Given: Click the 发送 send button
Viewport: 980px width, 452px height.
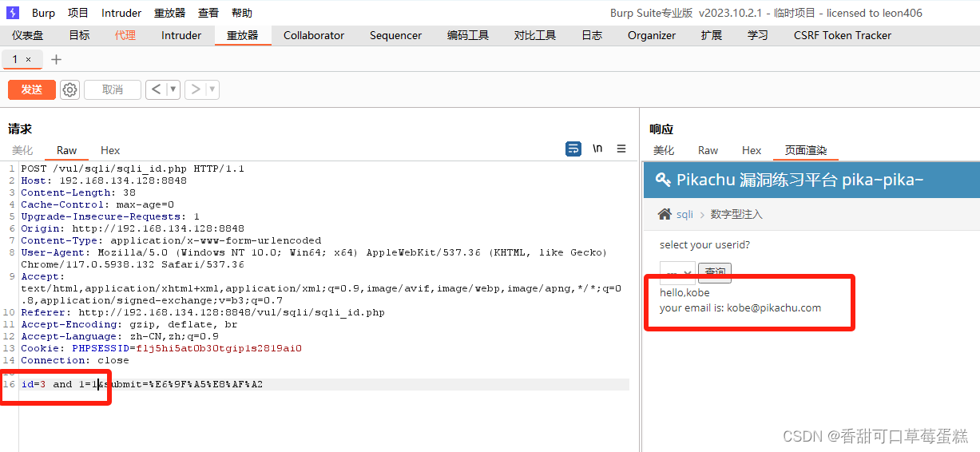Looking at the screenshot, I should point(32,89).
